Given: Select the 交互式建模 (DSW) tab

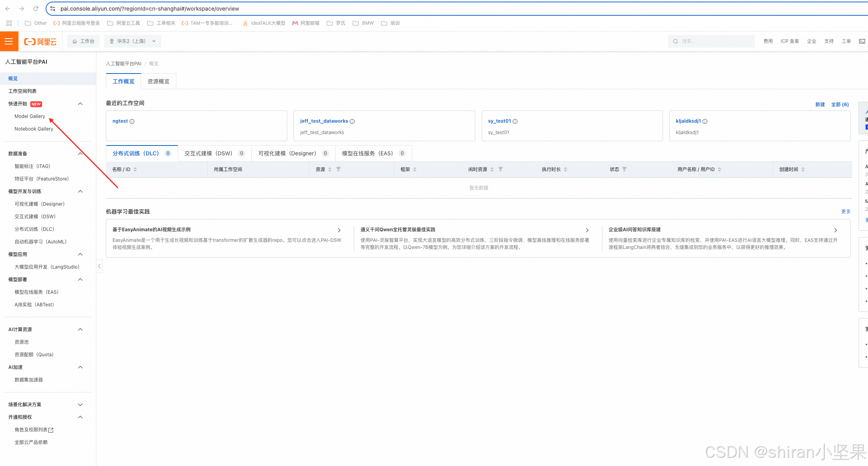Looking at the screenshot, I should [x=209, y=153].
